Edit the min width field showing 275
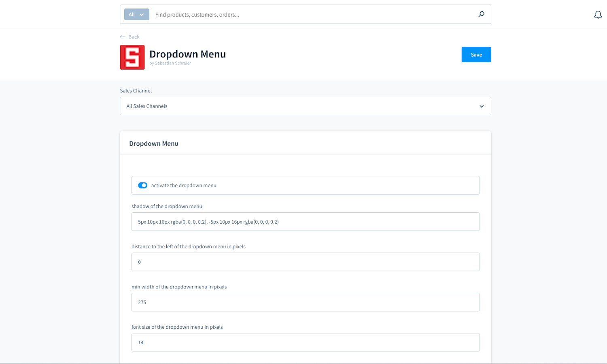The height and width of the screenshot is (364, 607). click(x=305, y=302)
